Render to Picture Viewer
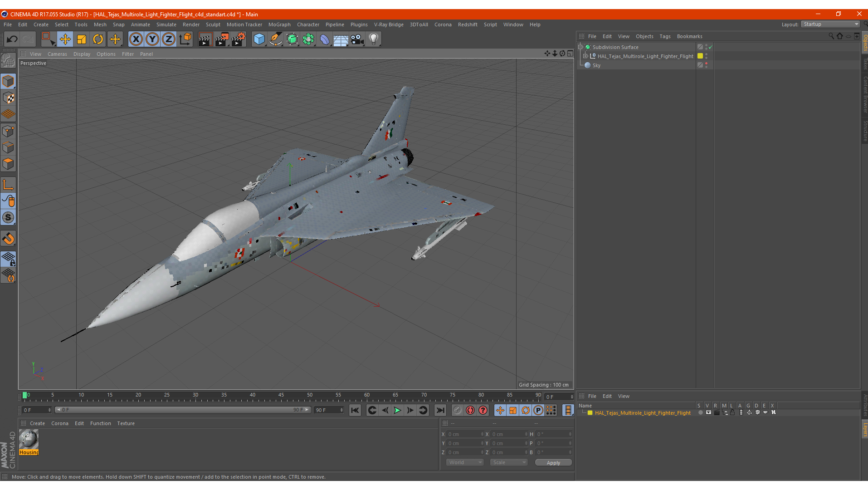This screenshot has height=490, width=868. (222, 39)
